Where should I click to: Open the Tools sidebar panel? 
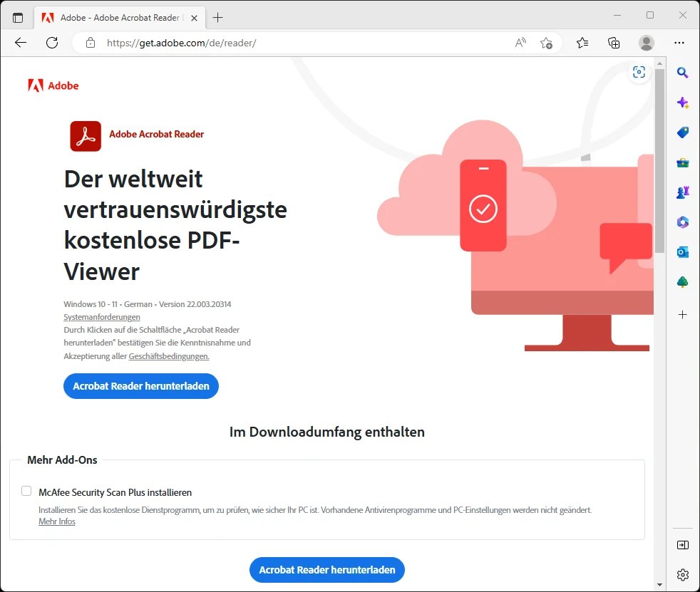[683, 162]
